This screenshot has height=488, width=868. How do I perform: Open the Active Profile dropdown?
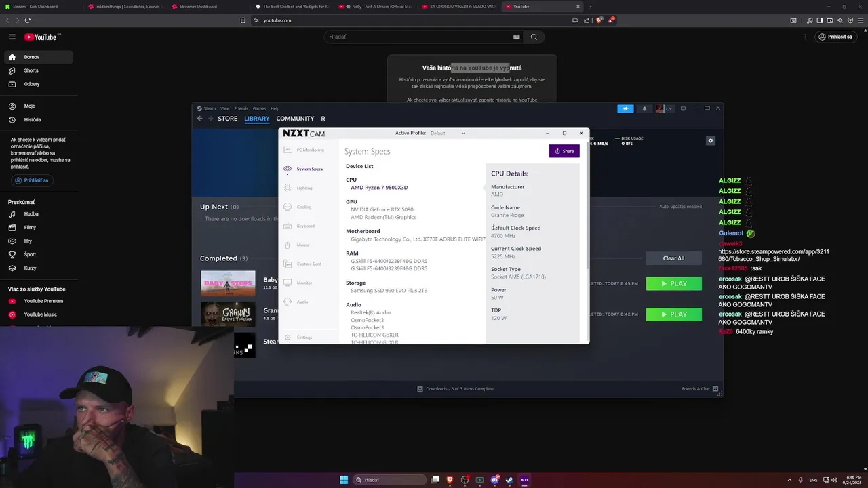click(448, 133)
